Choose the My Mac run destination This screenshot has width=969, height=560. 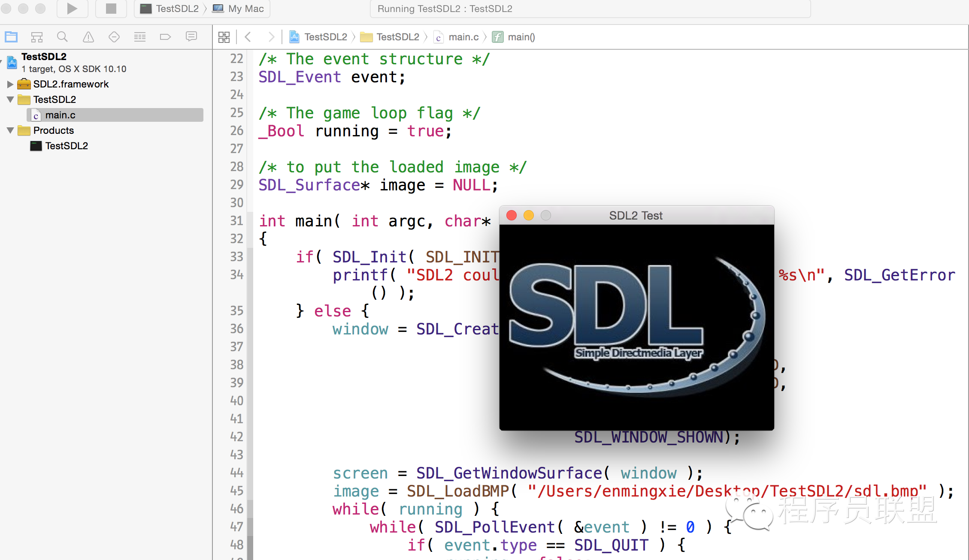(239, 9)
